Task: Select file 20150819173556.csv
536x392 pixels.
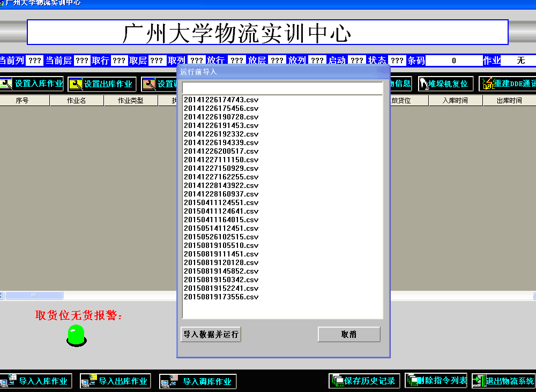Action: click(x=221, y=297)
